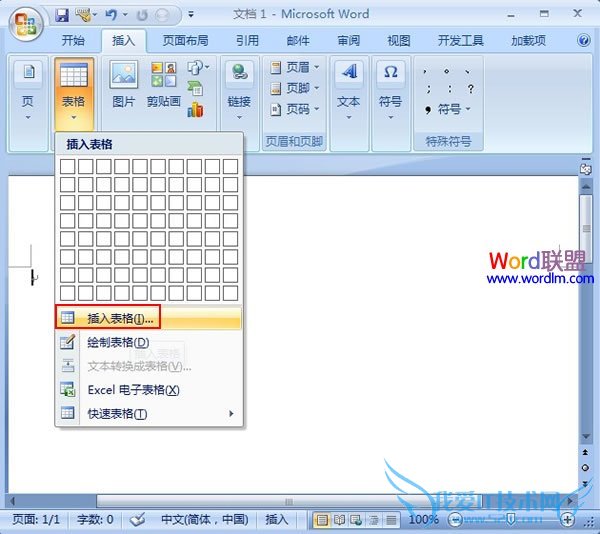
Task: Choose 绘制表格(D) menu item
Action: tap(149, 342)
